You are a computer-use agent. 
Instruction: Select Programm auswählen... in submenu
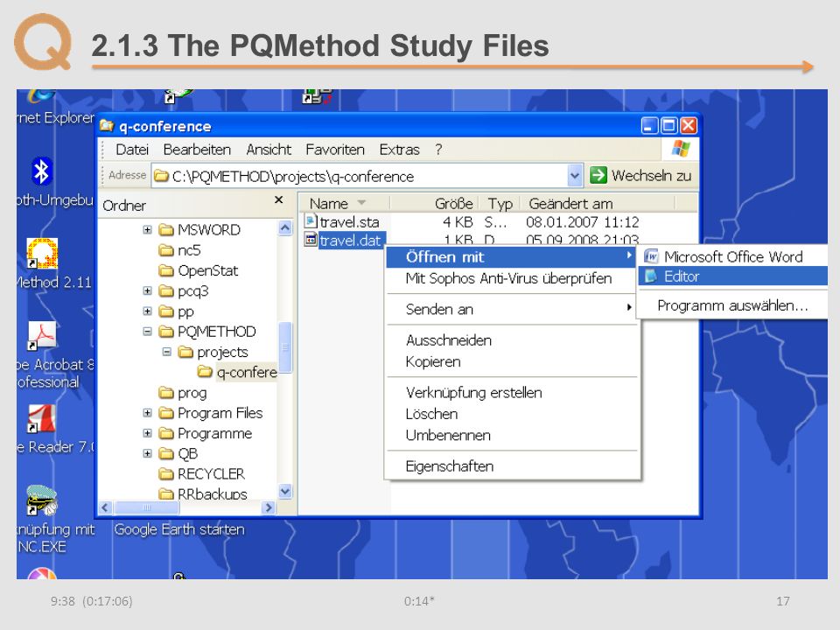tap(732, 305)
